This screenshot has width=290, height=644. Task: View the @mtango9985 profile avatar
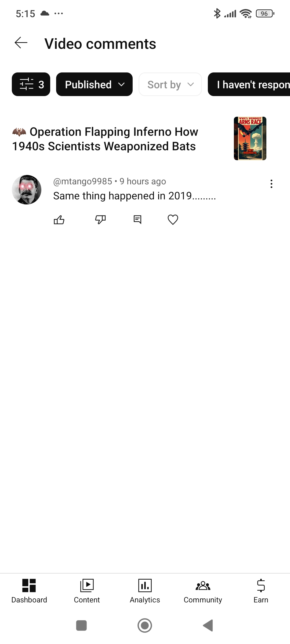click(x=27, y=190)
